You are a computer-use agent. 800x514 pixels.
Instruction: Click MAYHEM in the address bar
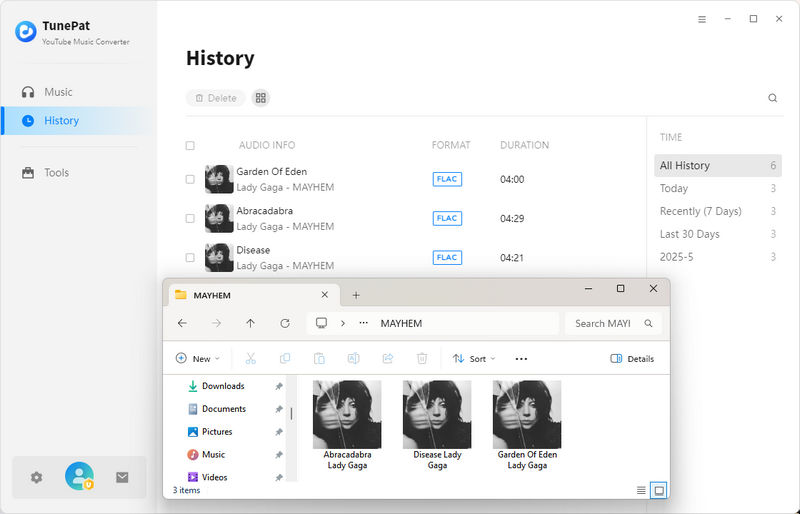[x=401, y=324]
